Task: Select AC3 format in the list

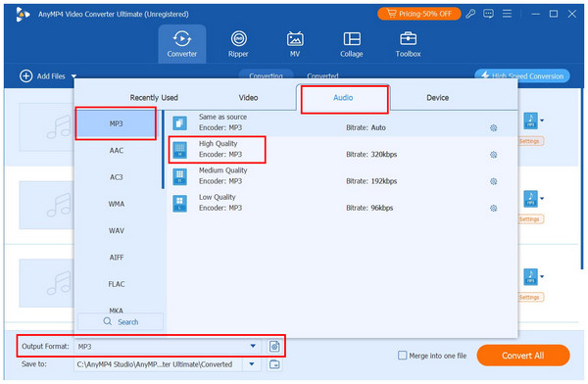Action: click(x=117, y=177)
